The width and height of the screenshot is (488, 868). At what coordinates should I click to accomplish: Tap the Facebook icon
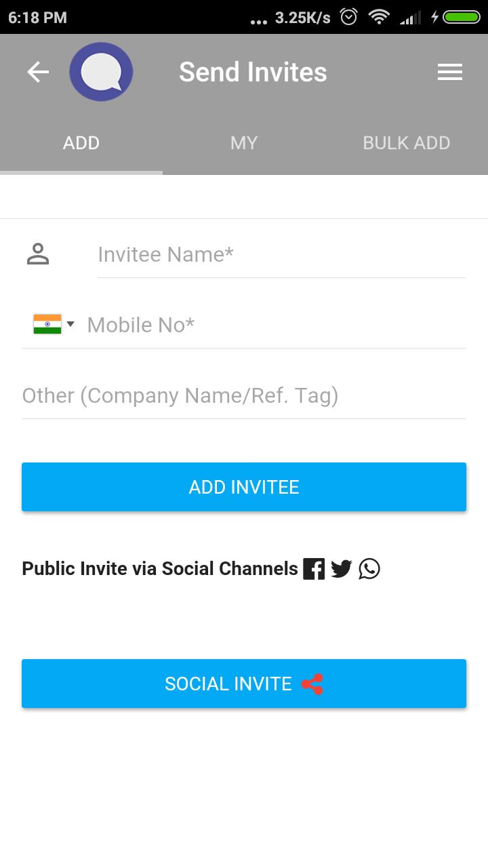tap(314, 568)
